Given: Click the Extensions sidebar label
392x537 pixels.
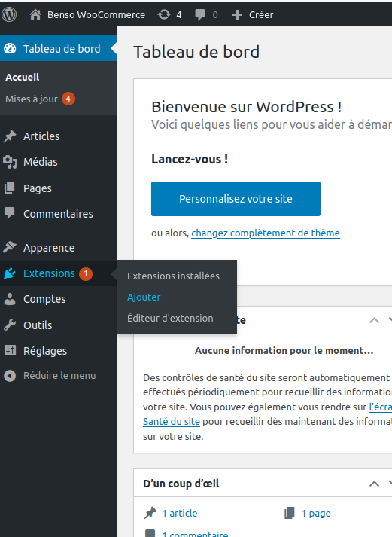Looking at the screenshot, I should tap(49, 273).
